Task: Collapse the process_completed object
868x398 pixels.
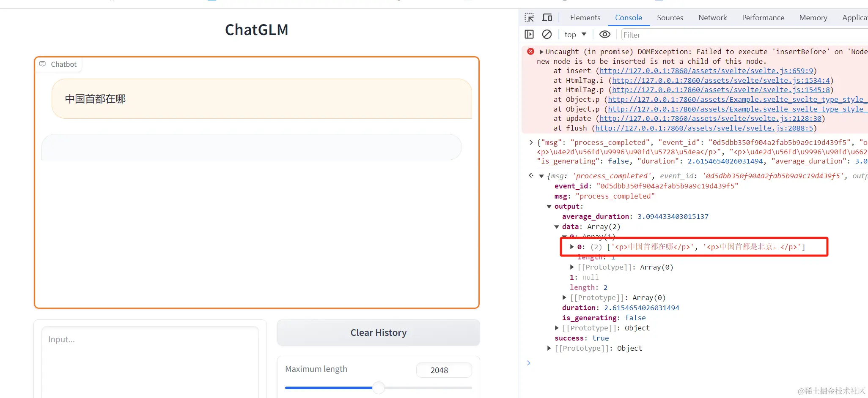Action: (x=541, y=176)
